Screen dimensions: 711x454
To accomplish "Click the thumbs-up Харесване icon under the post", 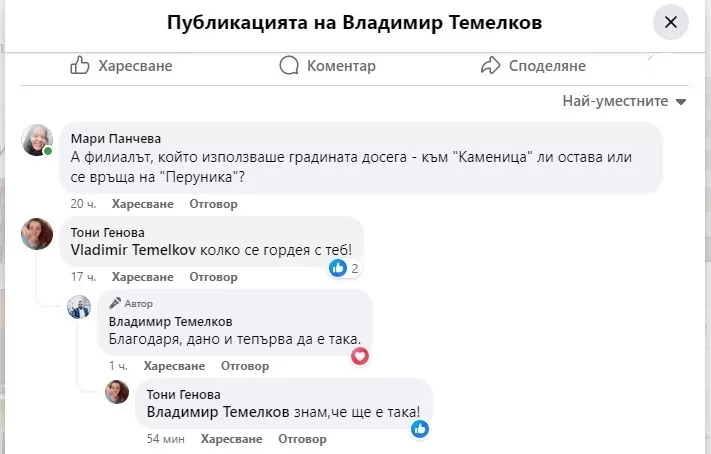I will (80, 65).
